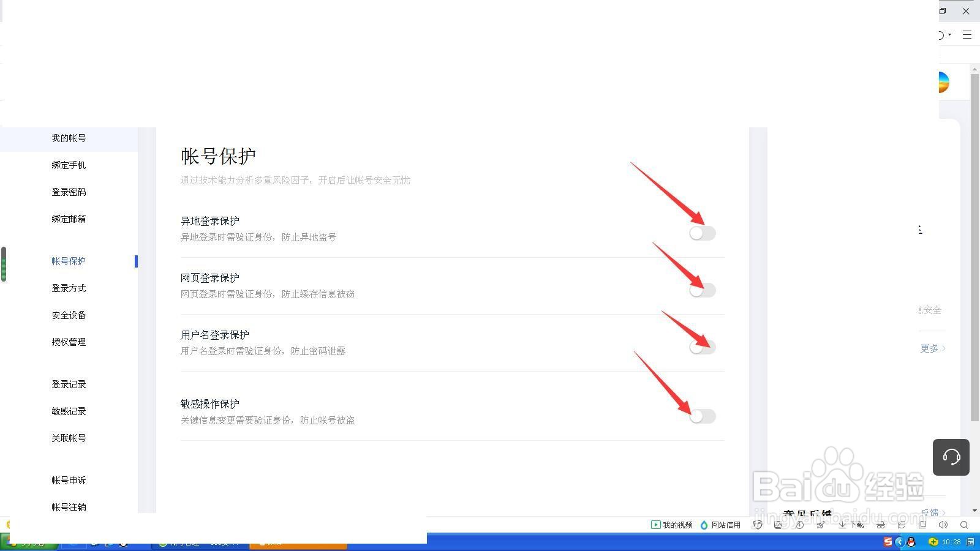Open the browser hamburger menu
Screen dimensions: 980x551
coord(967,35)
